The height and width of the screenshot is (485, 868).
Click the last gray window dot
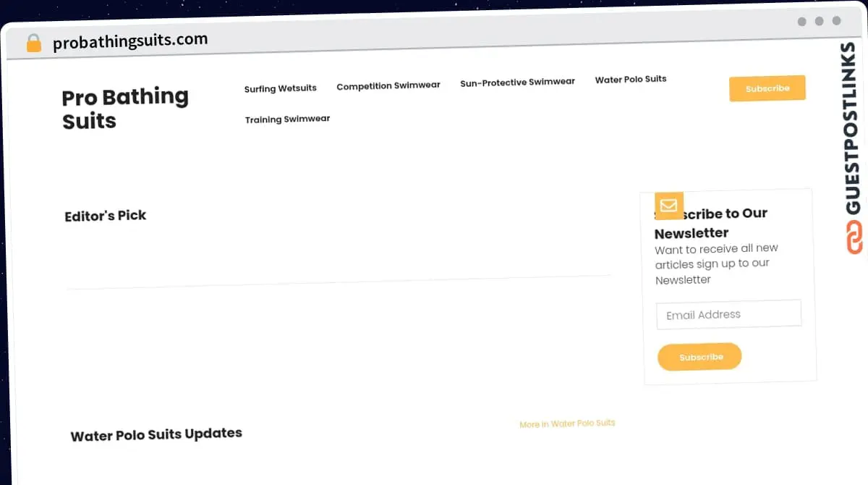tap(837, 21)
